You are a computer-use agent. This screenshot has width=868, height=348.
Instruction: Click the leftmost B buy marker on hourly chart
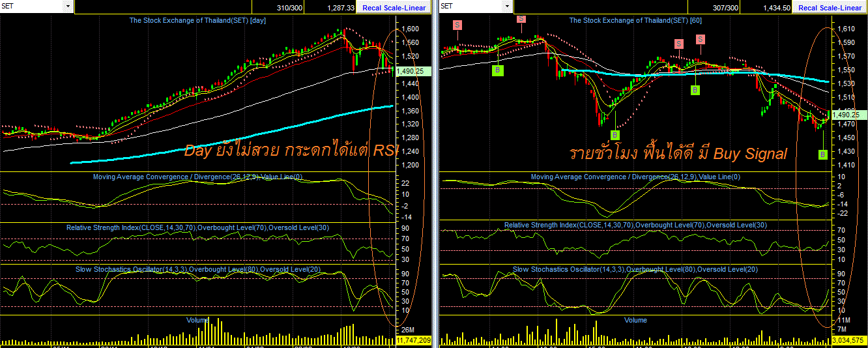click(498, 70)
